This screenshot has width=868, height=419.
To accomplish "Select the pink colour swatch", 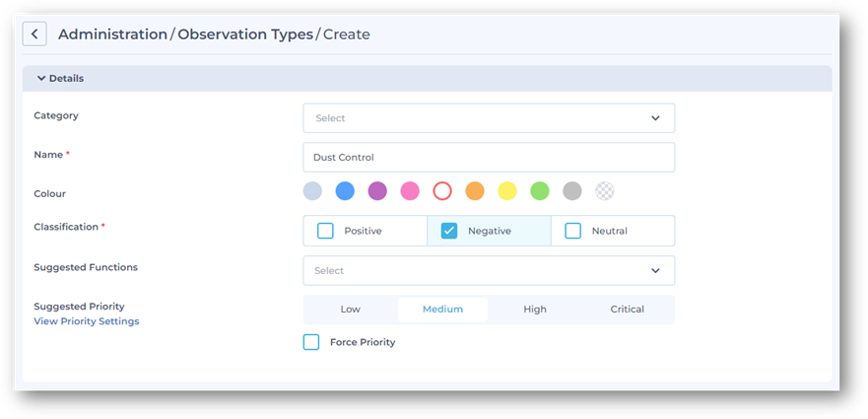I will click(x=410, y=191).
